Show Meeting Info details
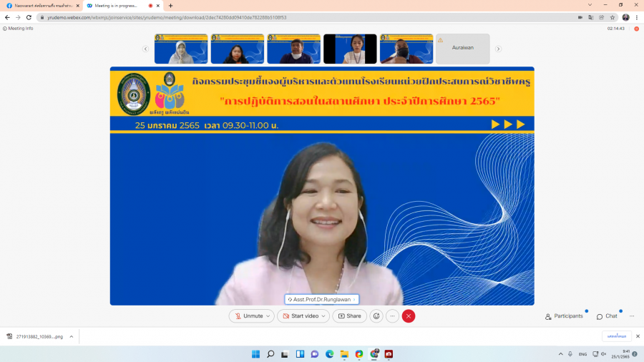The height and width of the screenshot is (362, 644). coord(18,29)
